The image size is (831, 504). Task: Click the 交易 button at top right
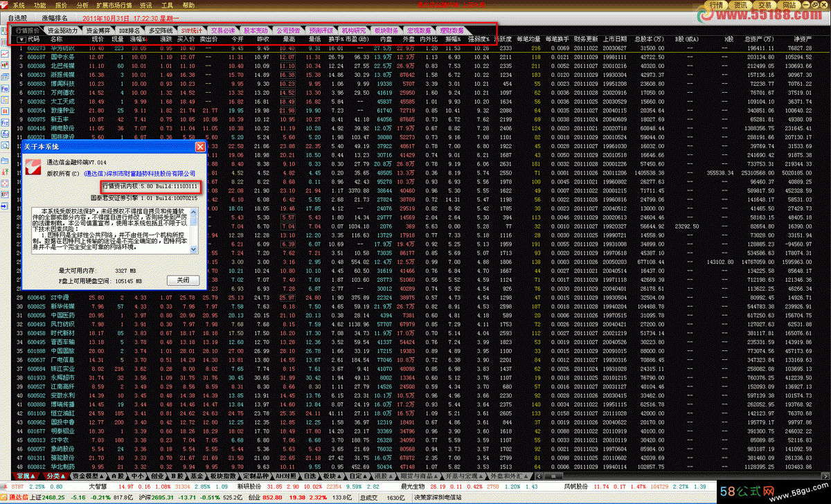pos(765,6)
